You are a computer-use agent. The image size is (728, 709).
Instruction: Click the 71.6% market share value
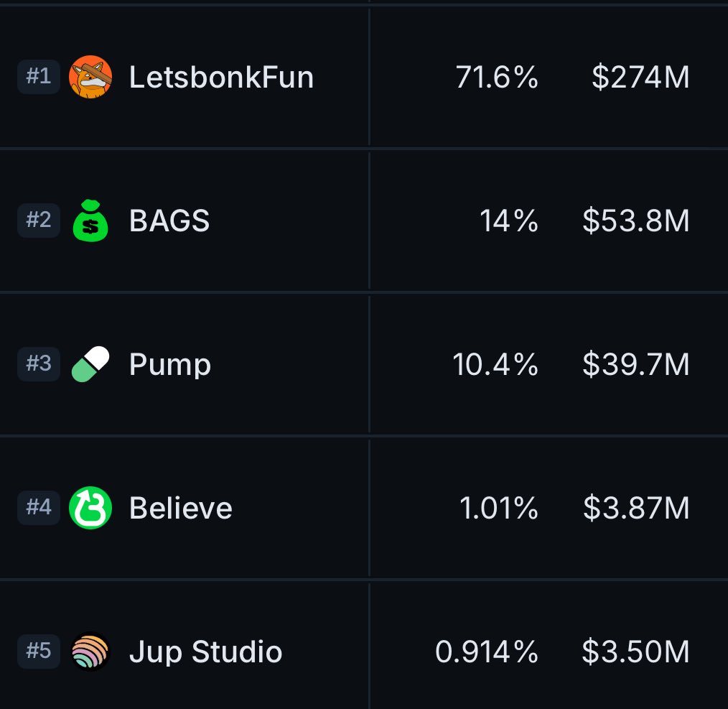497,77
